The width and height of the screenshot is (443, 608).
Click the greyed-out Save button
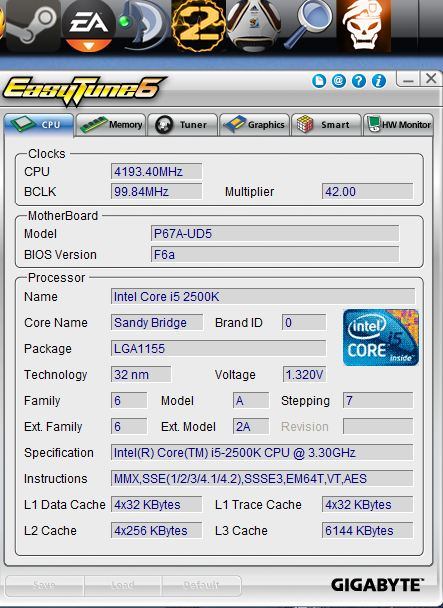[45, 585]
